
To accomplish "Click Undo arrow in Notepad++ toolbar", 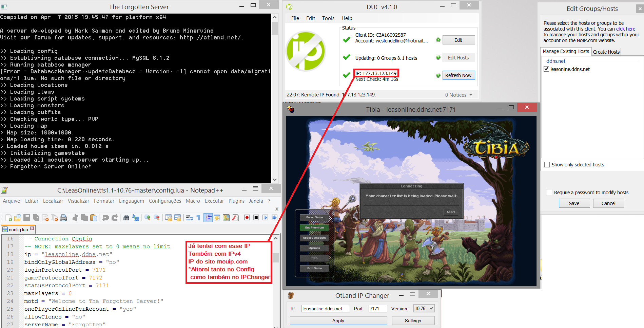I will (x=105, y=218).
